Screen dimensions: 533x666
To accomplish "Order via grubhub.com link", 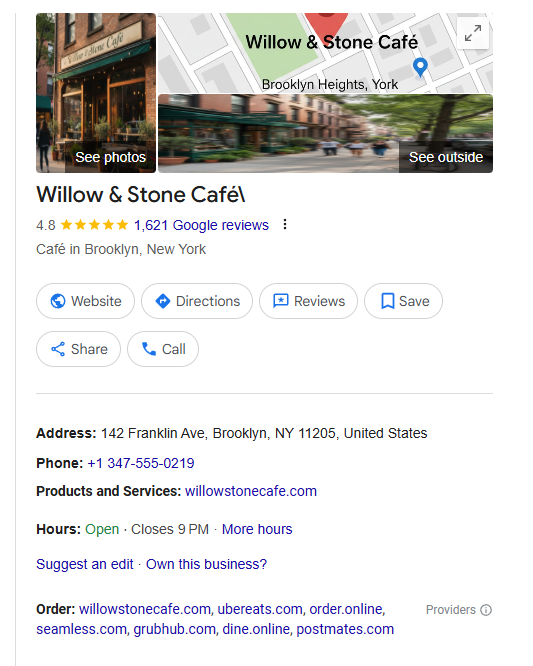I will [x=175, y=629].
